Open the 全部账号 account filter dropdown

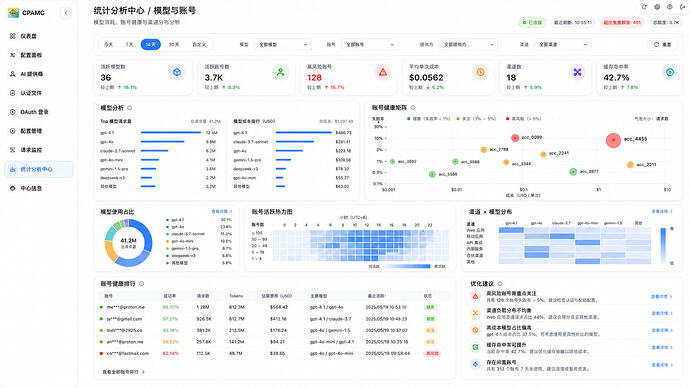pos(369,44)
